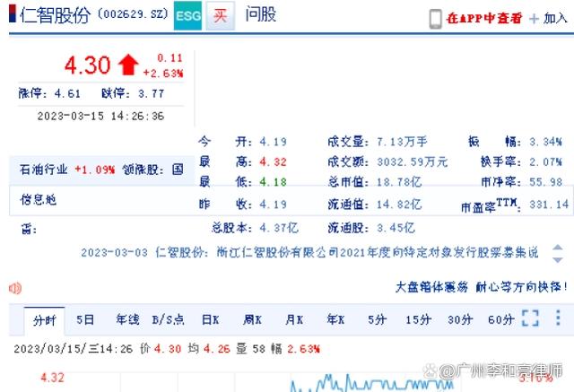The width and height of the screenshot is (574, 392).
Task: Switch to the 60分 chart tab
Action: click(501, 320)
